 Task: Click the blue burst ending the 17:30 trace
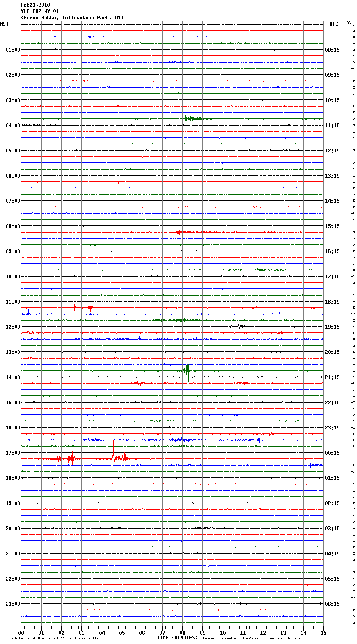click(x=316, y=465)
